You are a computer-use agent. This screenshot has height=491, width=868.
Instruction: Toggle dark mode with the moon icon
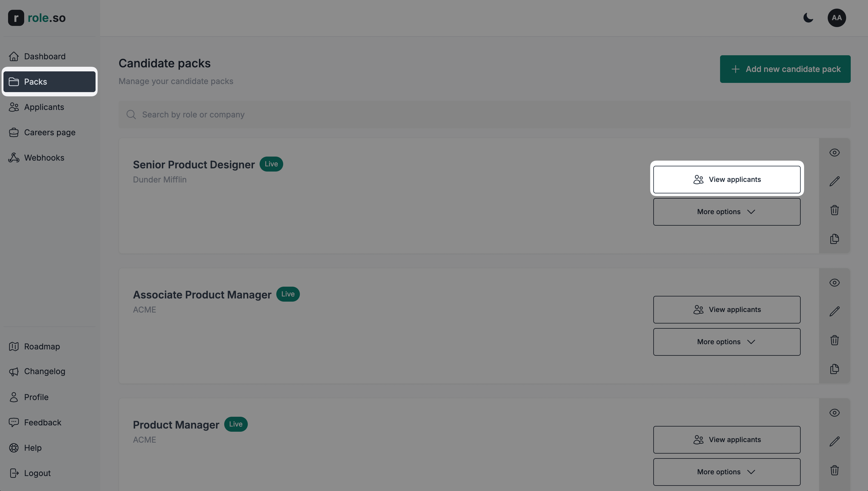click(x=808, y=18)
